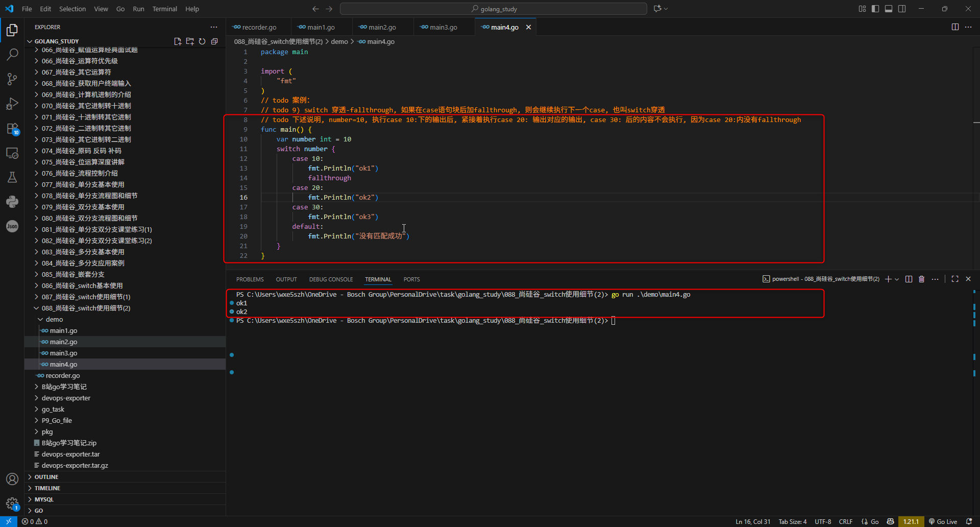Change end of line sequence CRLF
Image resolution: width=980 pixels, height=527 pixels.
846,521
